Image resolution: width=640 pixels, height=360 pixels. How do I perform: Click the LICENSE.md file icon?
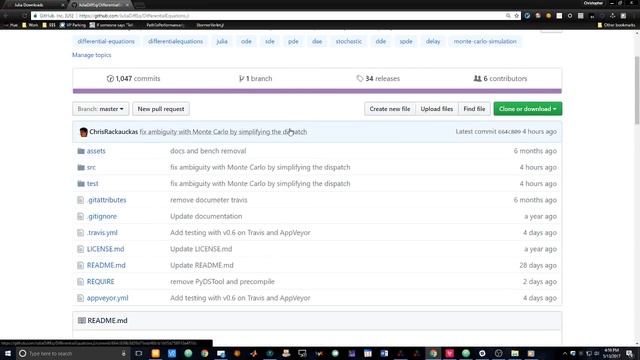80,249
